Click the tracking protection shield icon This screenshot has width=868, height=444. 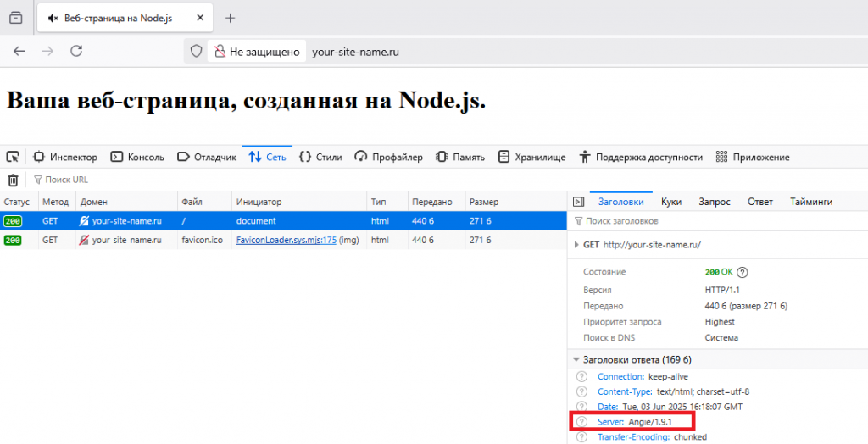196,52
